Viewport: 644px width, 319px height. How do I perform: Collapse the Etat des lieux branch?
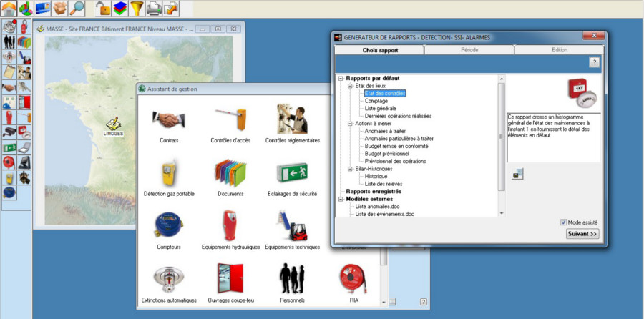pyautogui.click(x=350, y=86)
